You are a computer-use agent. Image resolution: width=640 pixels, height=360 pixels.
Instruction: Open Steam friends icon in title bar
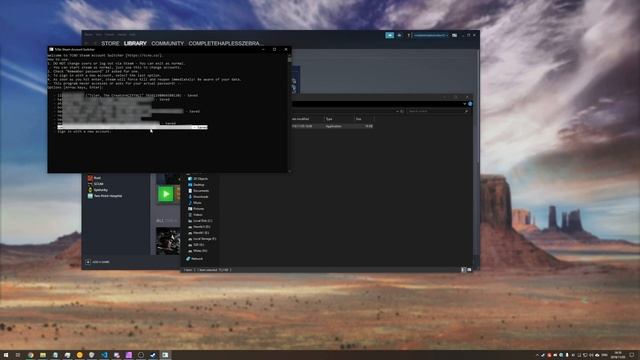[x=399, y=36]
